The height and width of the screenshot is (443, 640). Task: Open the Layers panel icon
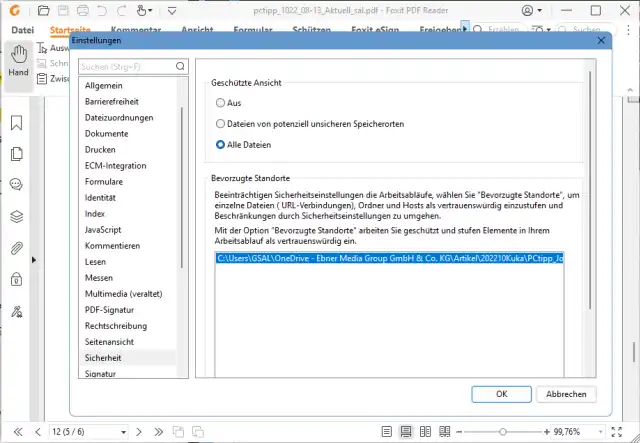pos(16,215)
